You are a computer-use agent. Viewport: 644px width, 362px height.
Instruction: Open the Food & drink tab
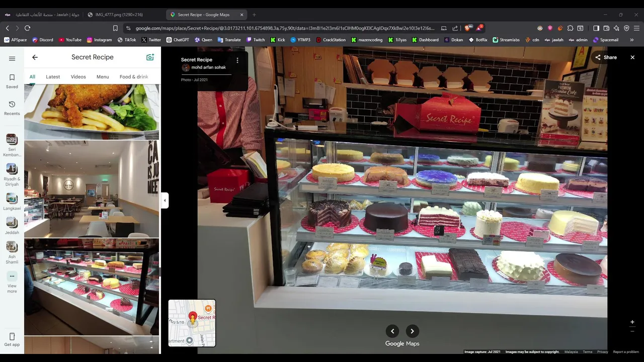134,77
